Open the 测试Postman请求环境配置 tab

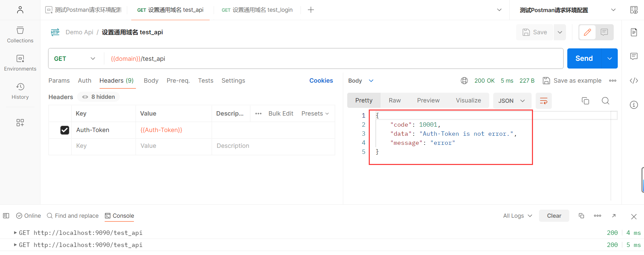coord(84,10)
